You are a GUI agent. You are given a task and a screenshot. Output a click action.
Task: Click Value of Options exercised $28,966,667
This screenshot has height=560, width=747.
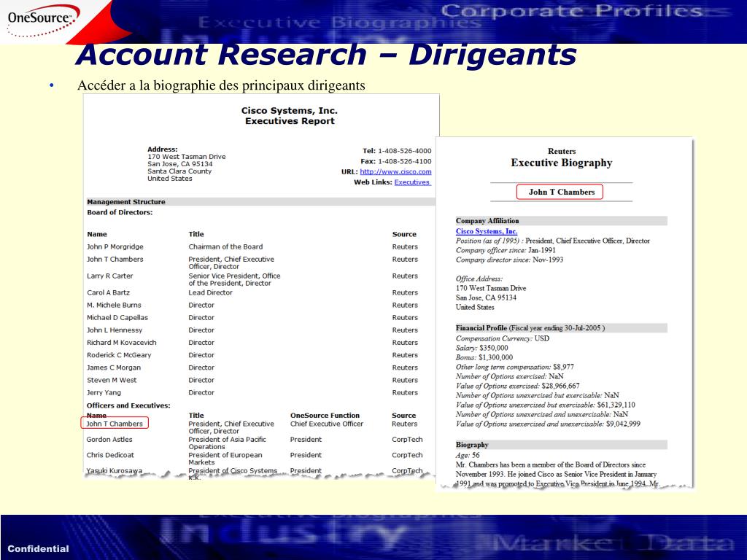[x=517, y=386]
